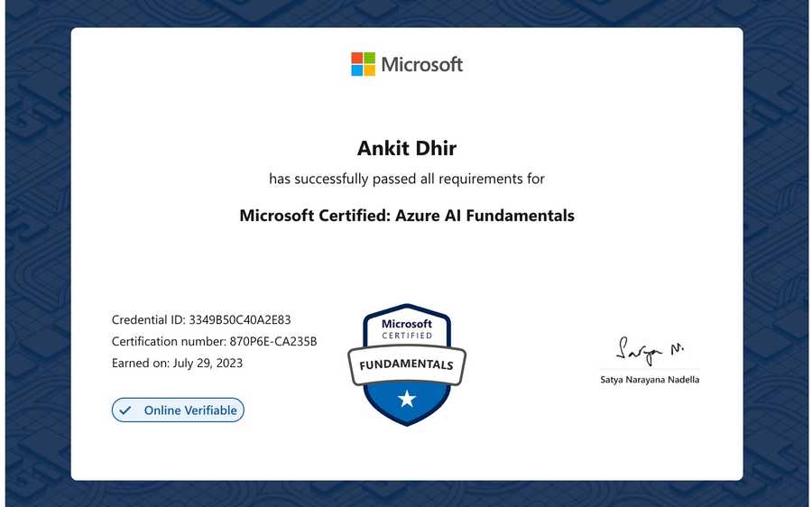Click the handwritten Satya N. signature
Viewport: 812px width, 507px height.
[650, 351]
